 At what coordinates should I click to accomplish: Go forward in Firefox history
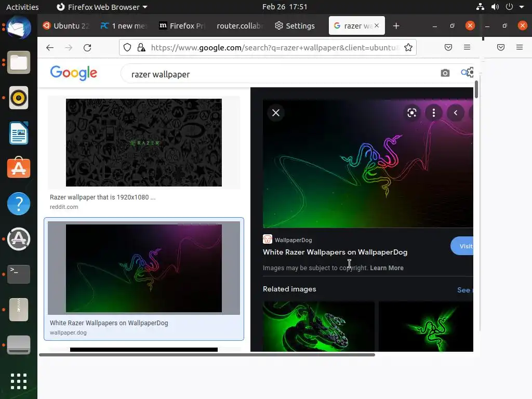point(69,47)
